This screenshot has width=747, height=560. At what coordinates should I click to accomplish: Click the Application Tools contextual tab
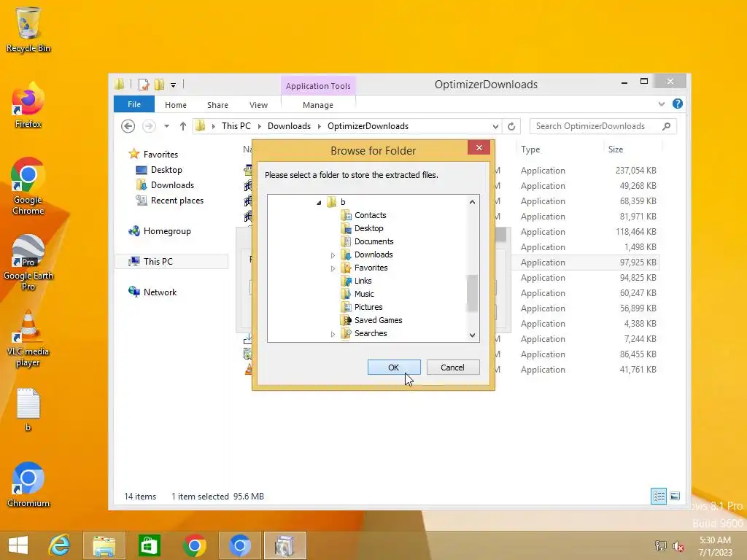318,86
